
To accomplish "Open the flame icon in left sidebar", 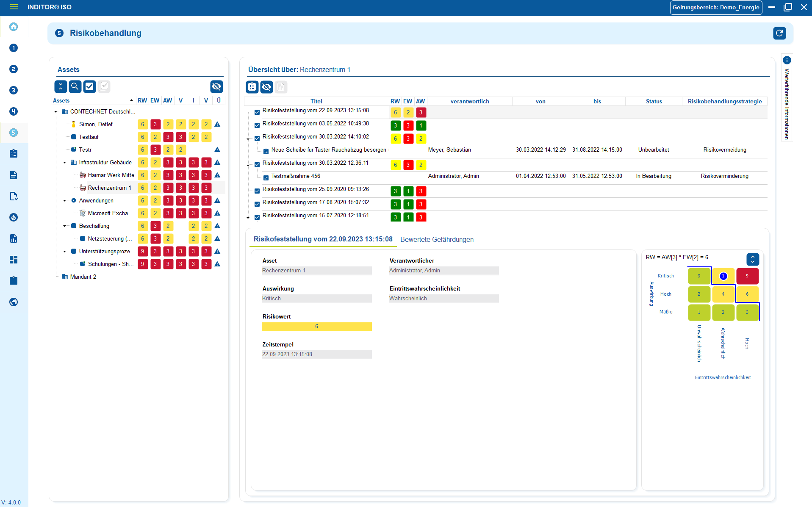I will point(14,217).
